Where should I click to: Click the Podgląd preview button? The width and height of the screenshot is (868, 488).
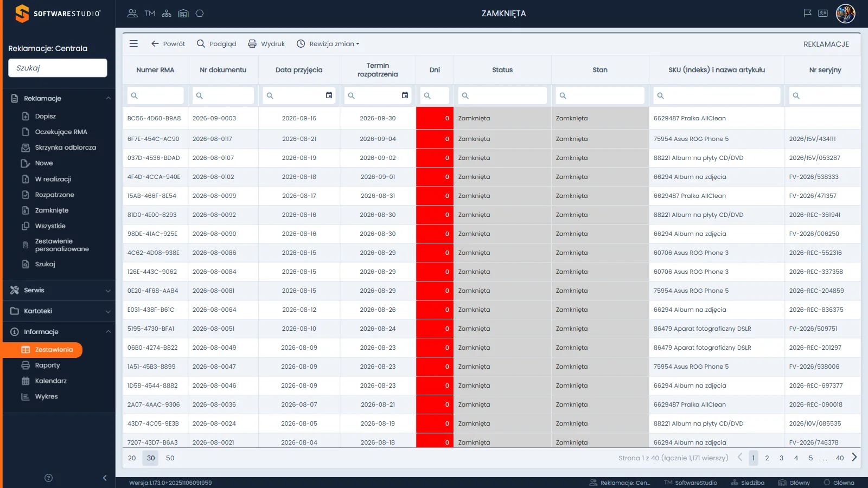(216, 44)
